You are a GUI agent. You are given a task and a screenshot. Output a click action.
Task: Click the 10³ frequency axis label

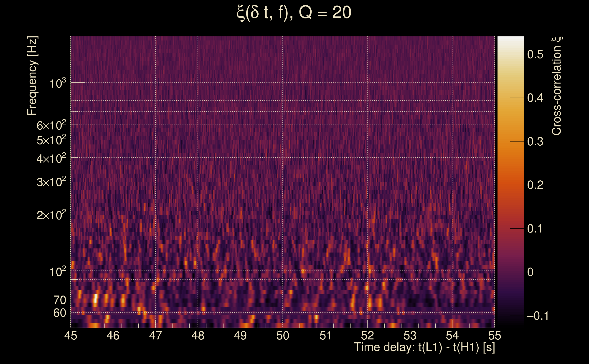57,83
